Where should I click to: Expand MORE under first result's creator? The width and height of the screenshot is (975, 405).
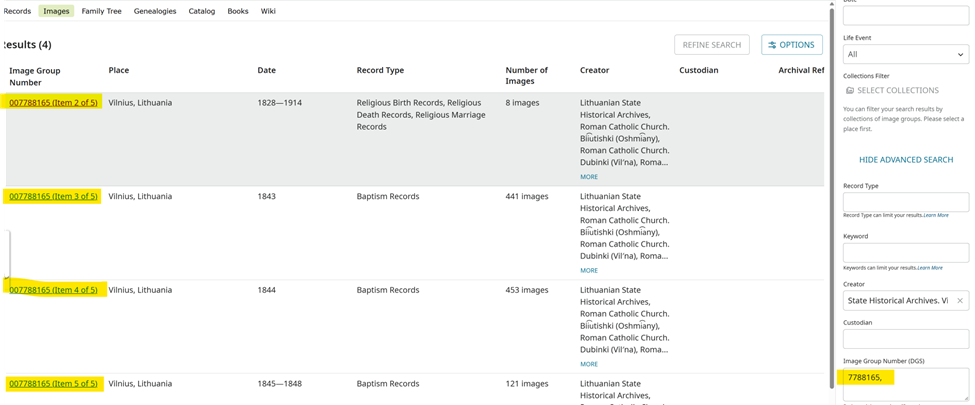(589, 177)
